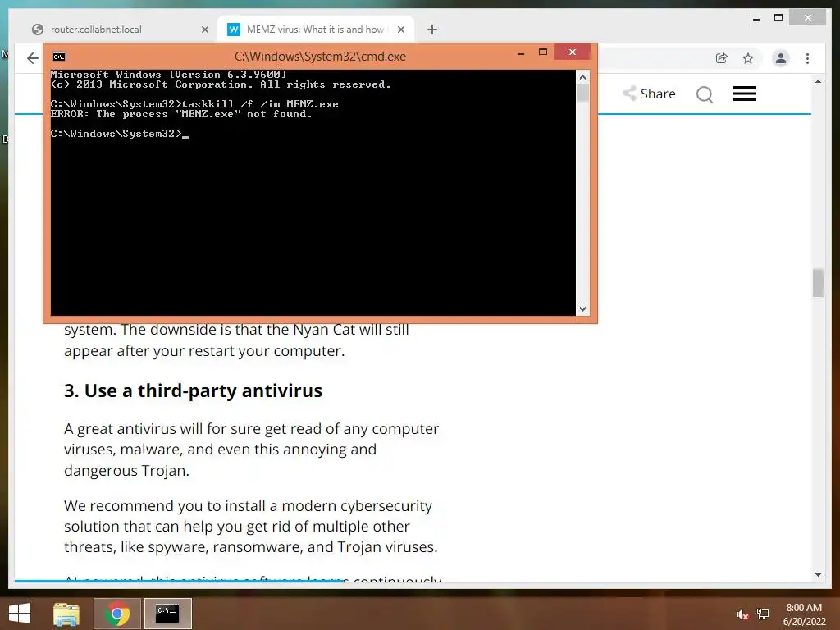Viewport: 840px width, 630px height.
Task: Click Command Prompt taskbar icon
Action: (x=167, y=614)
